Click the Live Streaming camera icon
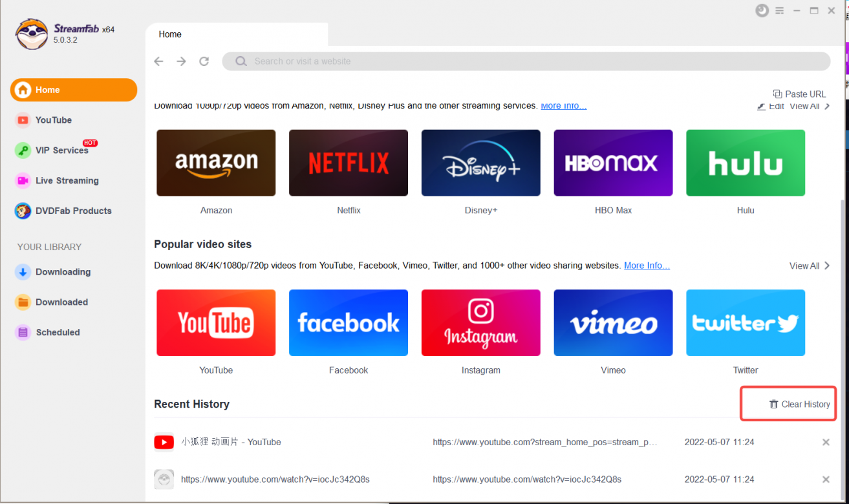 coord(23,181)
